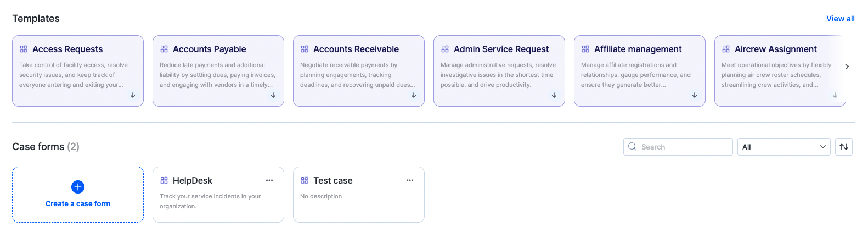Open Test case three-dot options menu
This screenshot has height=232, width=868.
[410, 180]
